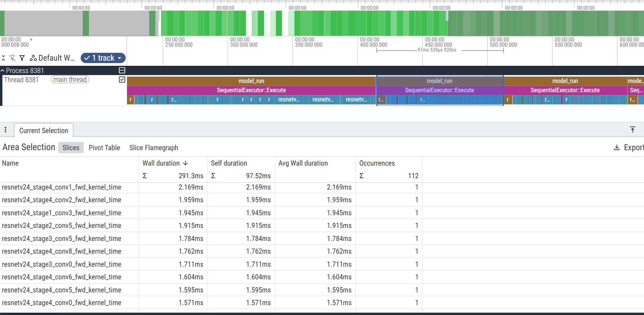Viewport: 644px width, 315px height.
Task: Click the download icon next to Export
Action: (617, 147)
